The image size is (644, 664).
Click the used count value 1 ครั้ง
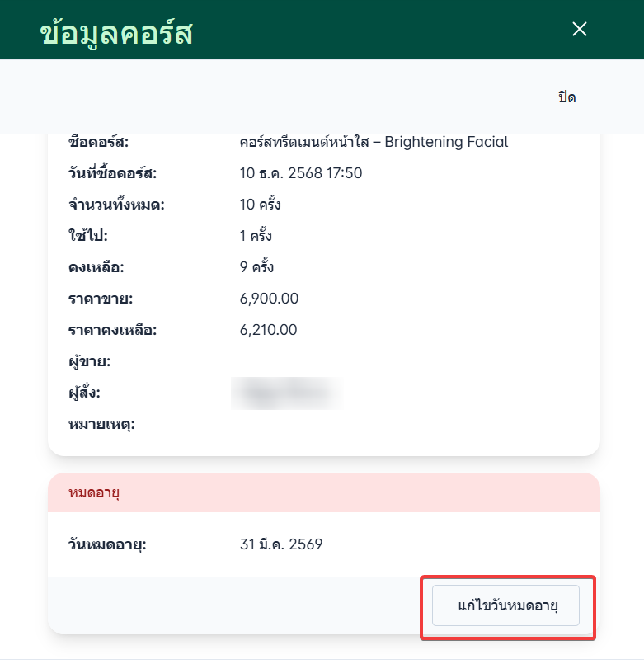pos(256,236)
